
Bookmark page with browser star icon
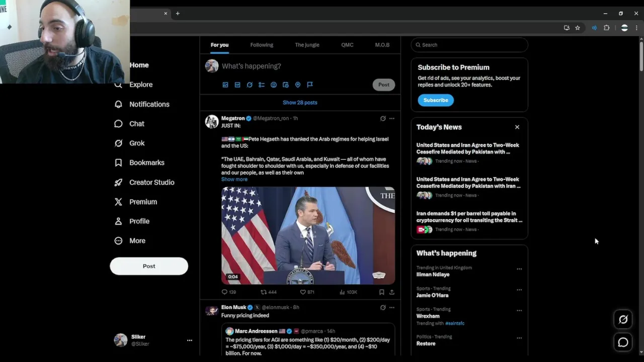578,28
